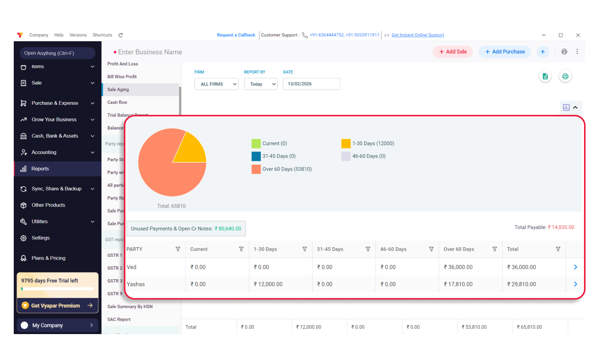Click the Over 60 Days legend swatch

[x=256, y=169]
